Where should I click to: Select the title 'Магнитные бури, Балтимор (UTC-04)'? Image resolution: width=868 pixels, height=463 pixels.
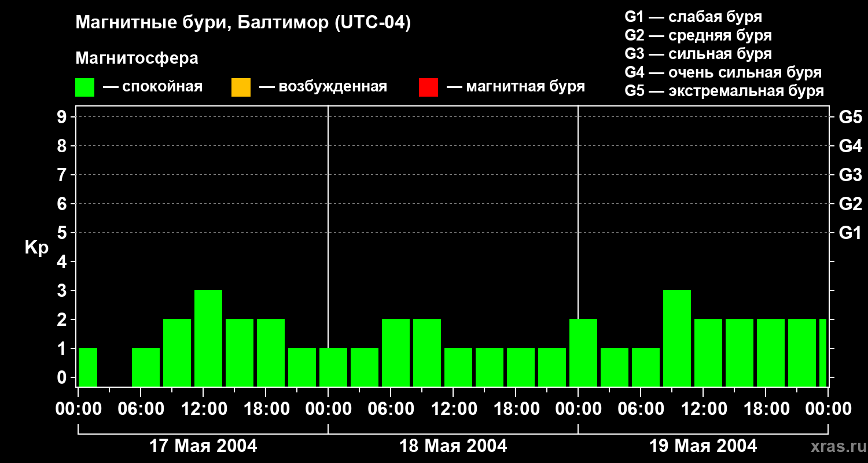243,24
